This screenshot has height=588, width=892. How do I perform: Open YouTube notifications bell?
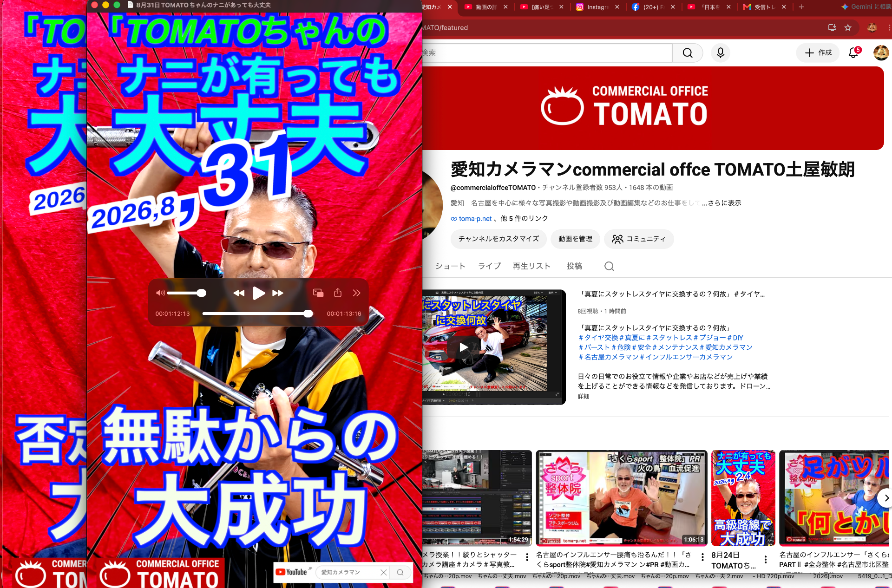coord(854,53)
